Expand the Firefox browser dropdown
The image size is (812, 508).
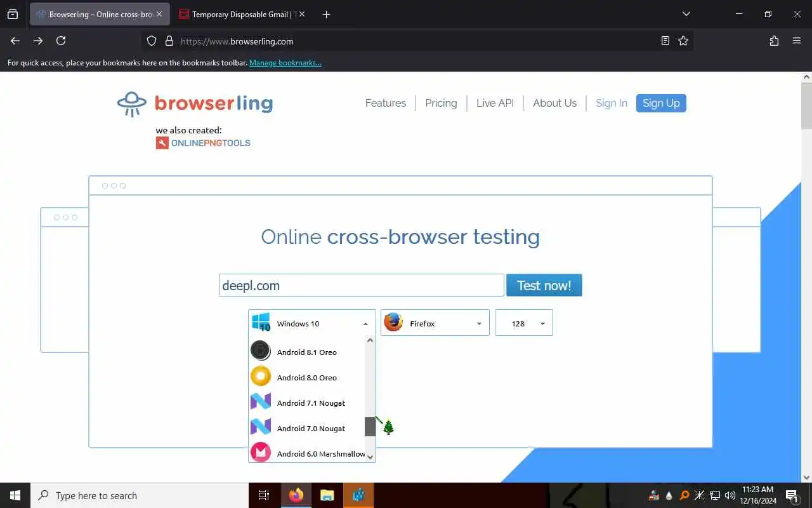[x=479, y=324]
